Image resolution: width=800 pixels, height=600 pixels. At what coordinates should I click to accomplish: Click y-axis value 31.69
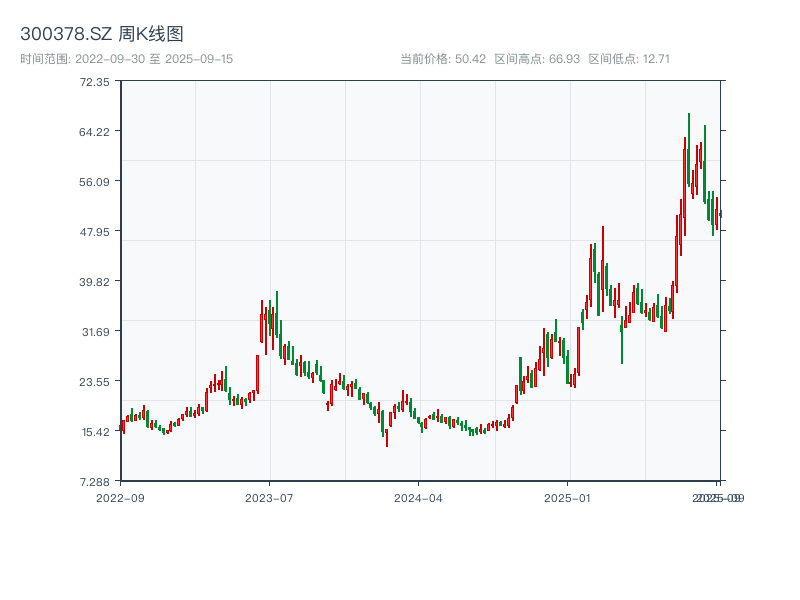click(96, 332)
